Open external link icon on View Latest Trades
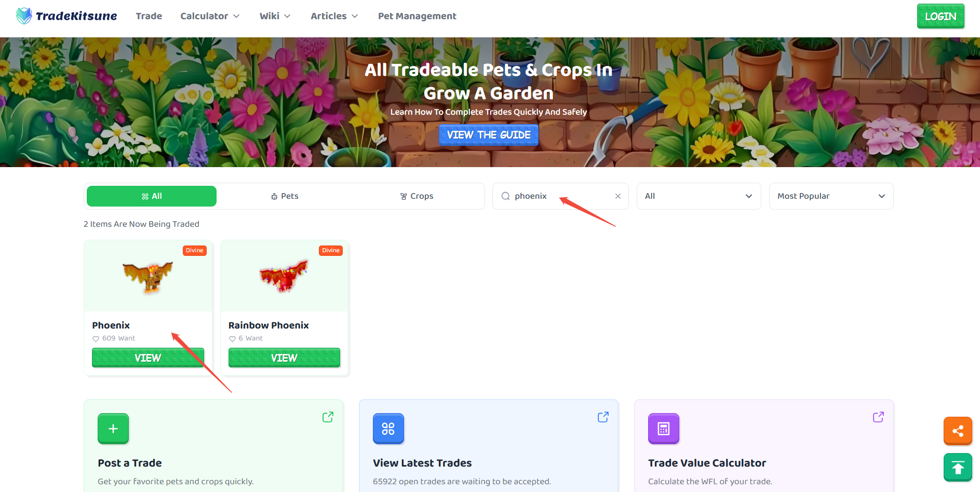 [603, 417]
